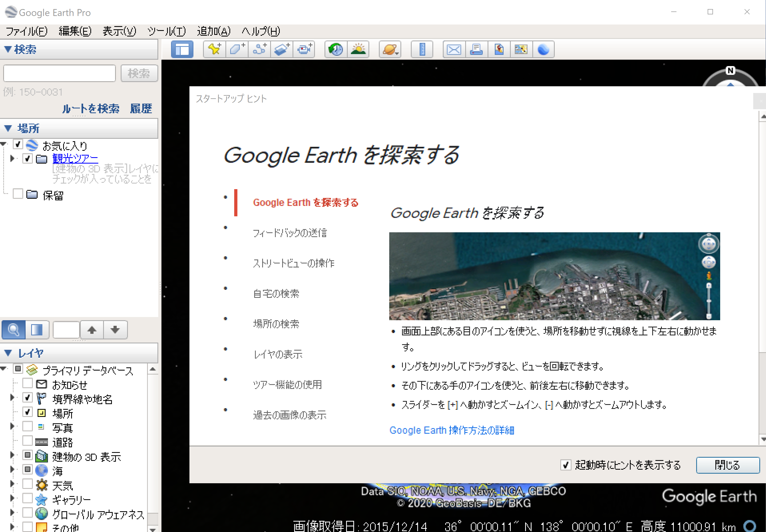Enable the 道路 layer checkbox

tap(28, 441)
